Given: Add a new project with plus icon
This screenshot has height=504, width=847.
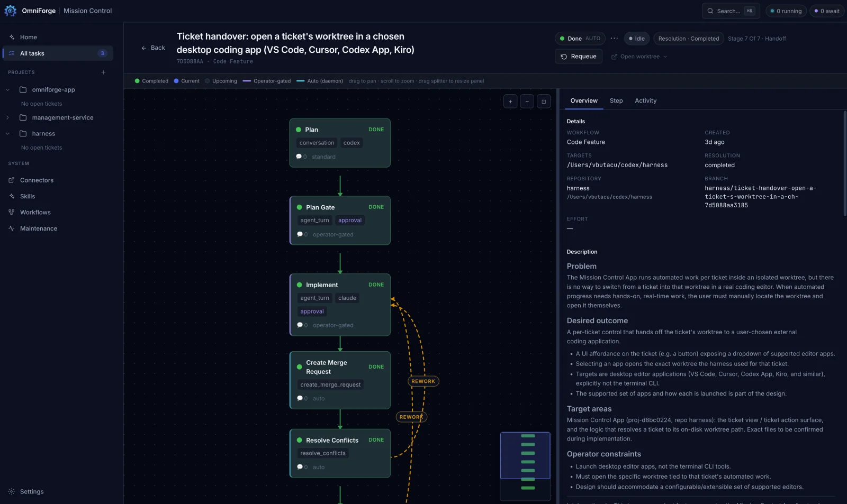Looking at the screenshot, I should tap(103, 72).
